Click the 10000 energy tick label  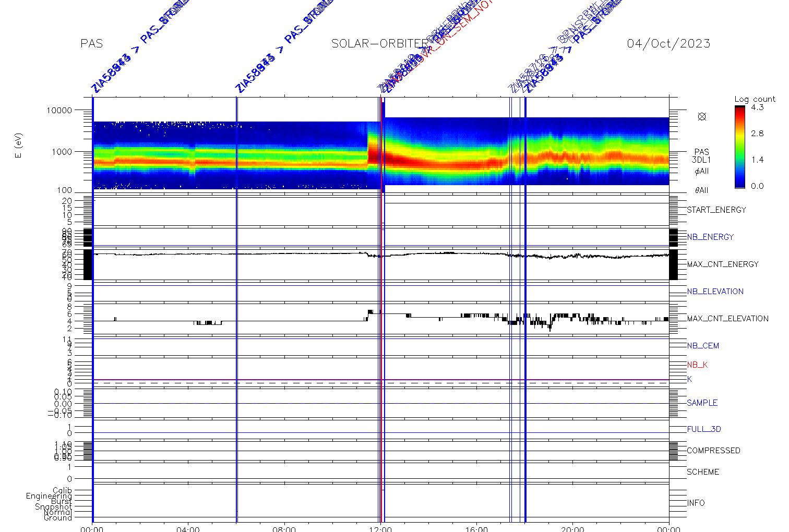58,111
